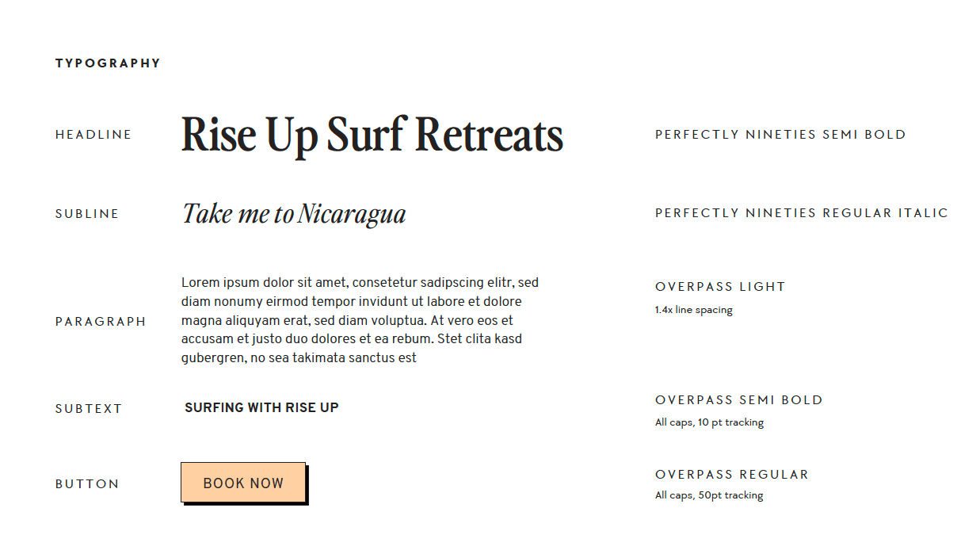This screenshot has width=980, height=550.
Task: Click the peach BOOK NOW button
Action: pyautogui.click(x=243, y=483)
